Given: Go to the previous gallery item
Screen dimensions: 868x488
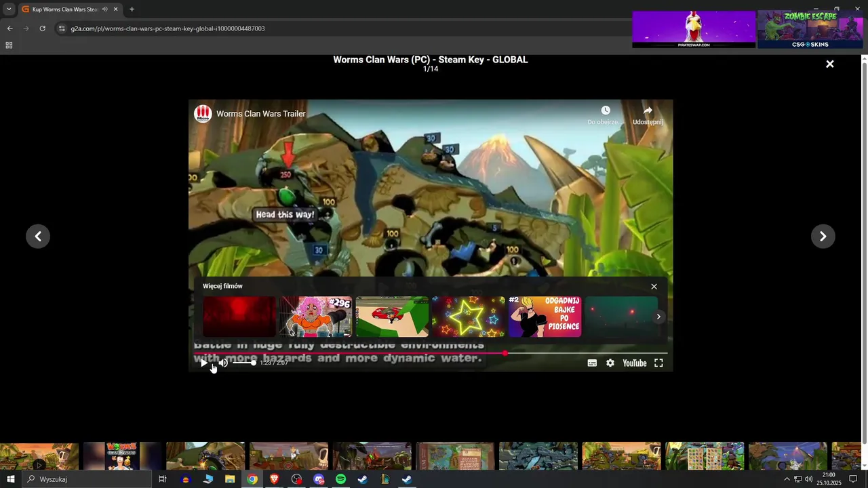Looking at the screenshot, I should (x=38, y=237).
